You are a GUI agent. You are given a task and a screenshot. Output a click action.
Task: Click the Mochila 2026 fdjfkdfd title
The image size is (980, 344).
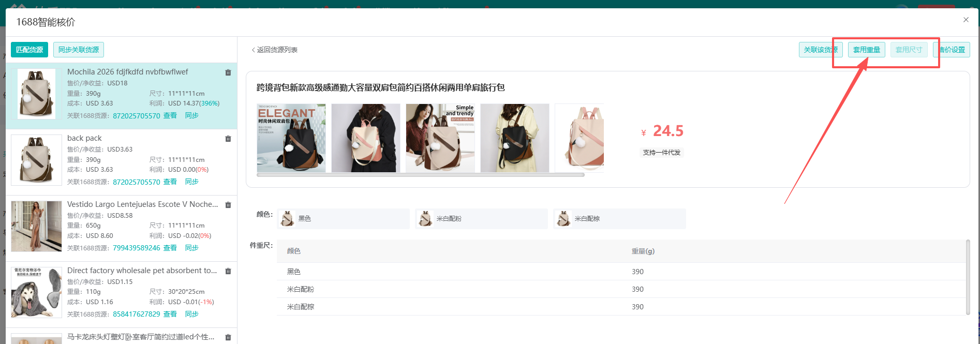pyautogui.click(x=128, y=72)
